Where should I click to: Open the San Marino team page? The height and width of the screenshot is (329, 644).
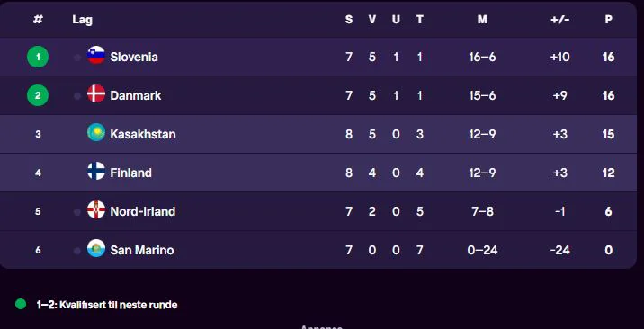142,250
